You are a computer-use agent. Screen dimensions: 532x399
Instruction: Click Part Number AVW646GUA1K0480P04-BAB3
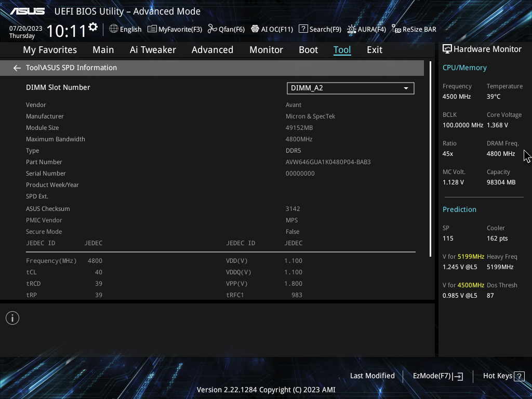click(328, 162)
